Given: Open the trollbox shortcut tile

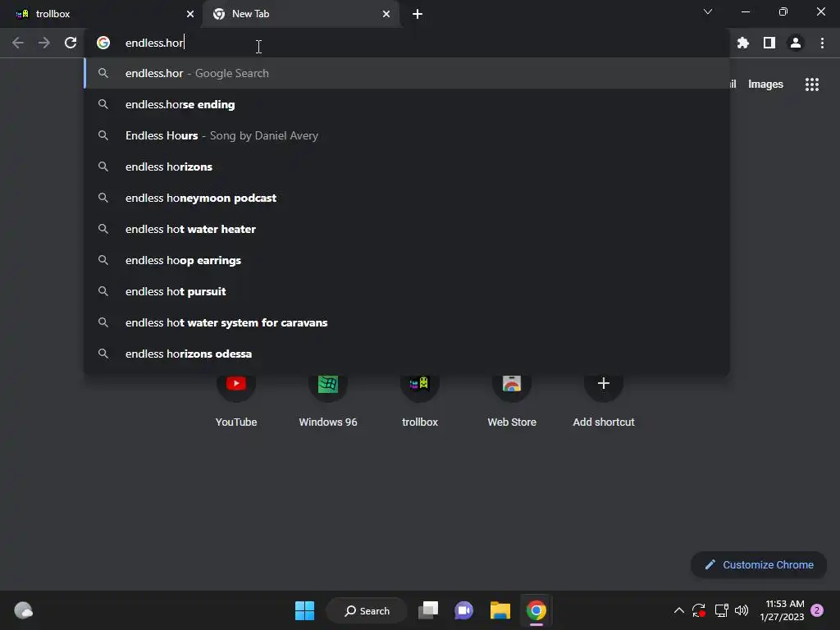Looking at the screenshot, I should coord(420,399).
